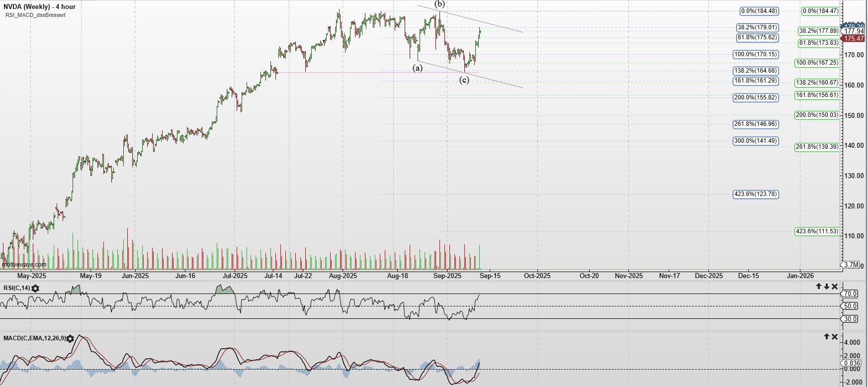Click the 177.94 last price tag
Viewport: 868px width, 387px height.
[854, 31]
